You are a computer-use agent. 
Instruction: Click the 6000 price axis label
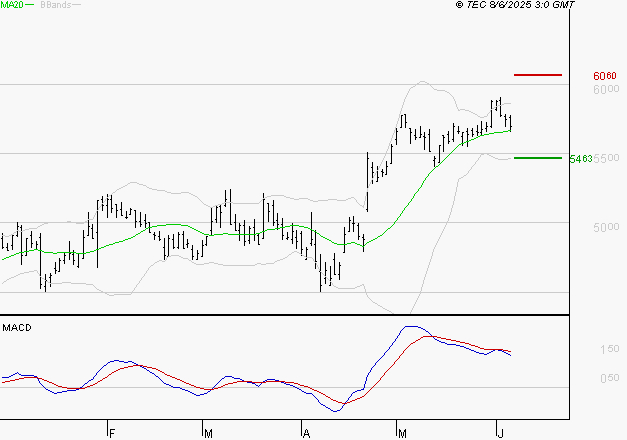pyautogui.click(x=605, y=90)
